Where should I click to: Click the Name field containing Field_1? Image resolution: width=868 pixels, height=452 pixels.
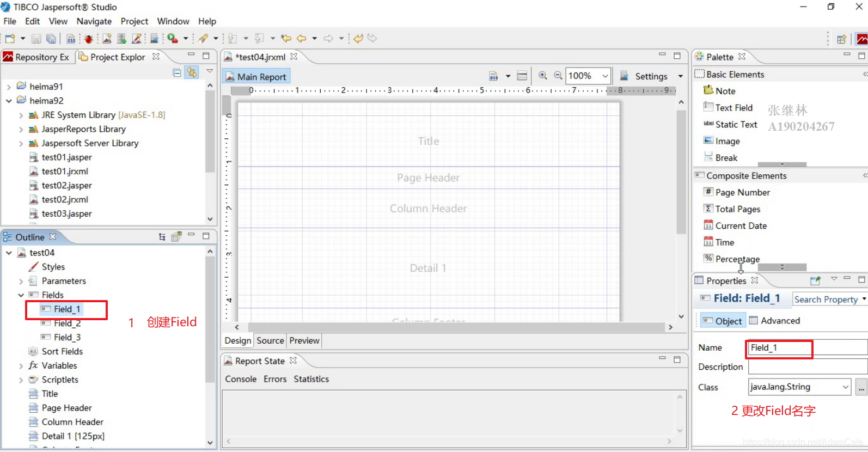point(808,347)
